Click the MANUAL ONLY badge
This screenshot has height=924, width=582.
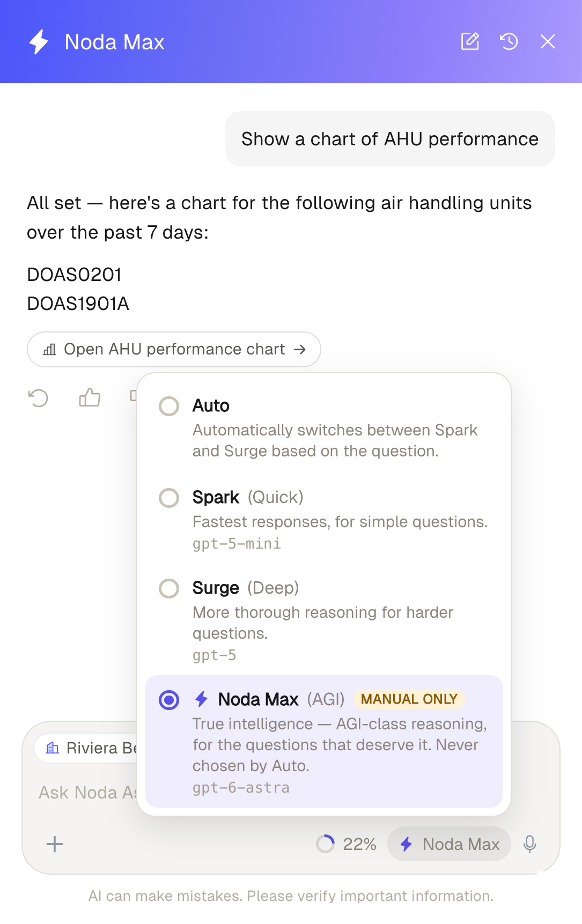[409, 699]
